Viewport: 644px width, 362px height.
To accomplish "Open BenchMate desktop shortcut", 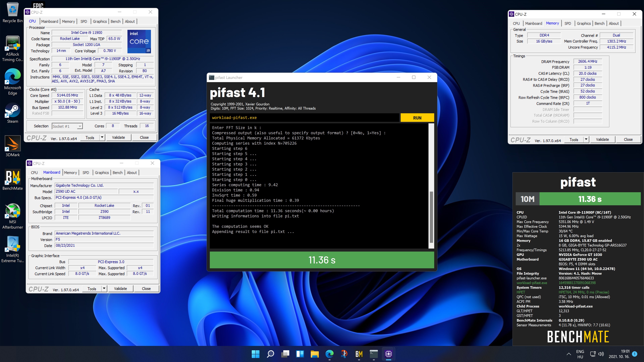I will [x=13, y=180].
